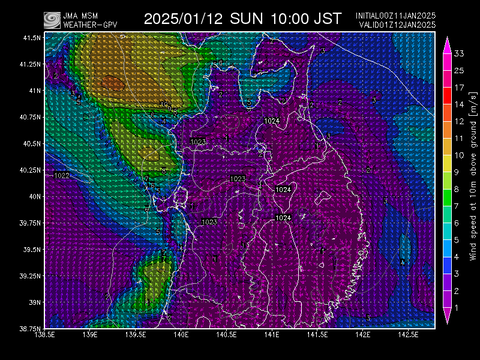Click the '40N' latitude label
Image resolution: width=480 pixels, height=360 pixels.
coord(35,197)
